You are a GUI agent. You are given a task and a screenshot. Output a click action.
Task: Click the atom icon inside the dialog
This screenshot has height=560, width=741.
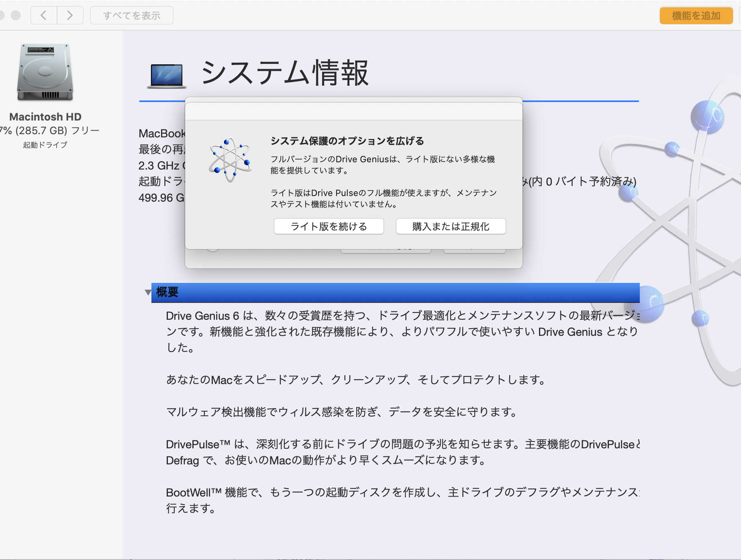pyautogui.click(x=230, y=160)
